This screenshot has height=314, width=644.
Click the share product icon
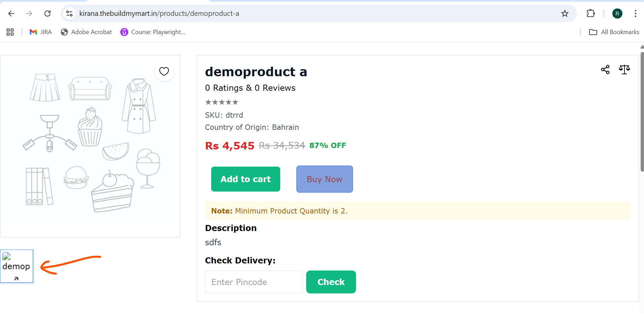(605, 70)
